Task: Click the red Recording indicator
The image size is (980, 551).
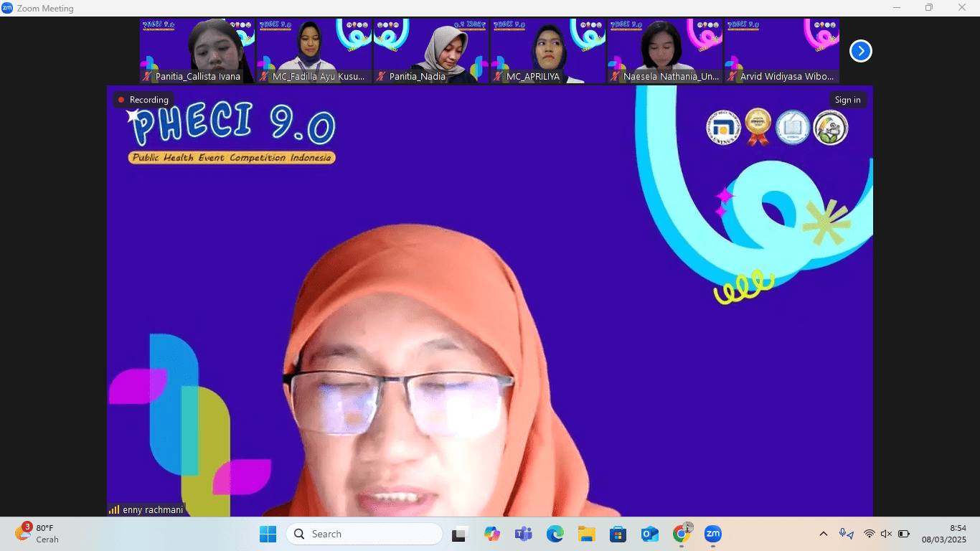Action: pos(143,100)
